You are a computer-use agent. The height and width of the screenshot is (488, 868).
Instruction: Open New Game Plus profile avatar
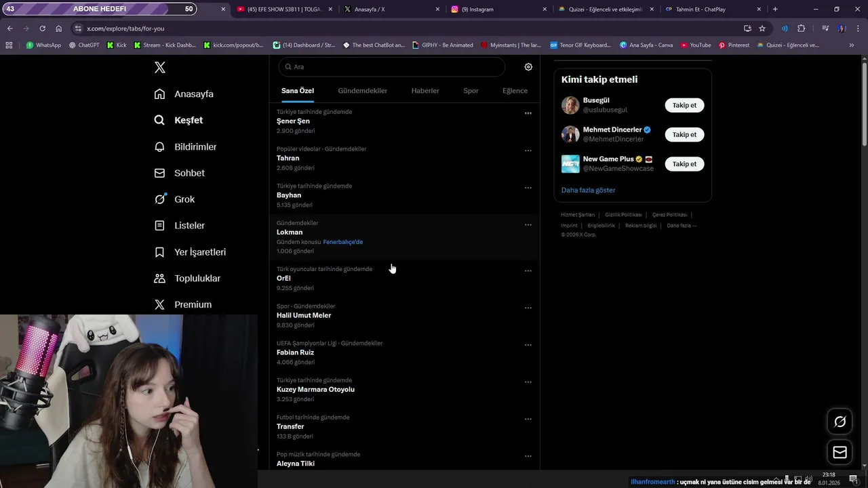570,164
